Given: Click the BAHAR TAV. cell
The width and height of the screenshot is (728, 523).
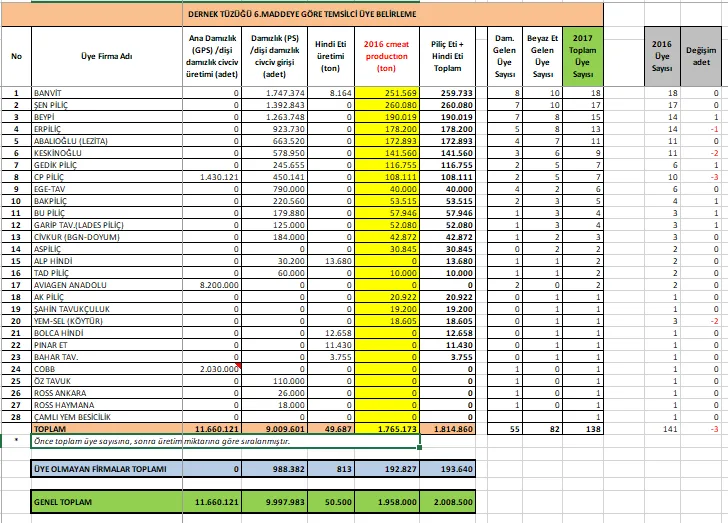Looking at the screenshot, I should click(107, 357).
